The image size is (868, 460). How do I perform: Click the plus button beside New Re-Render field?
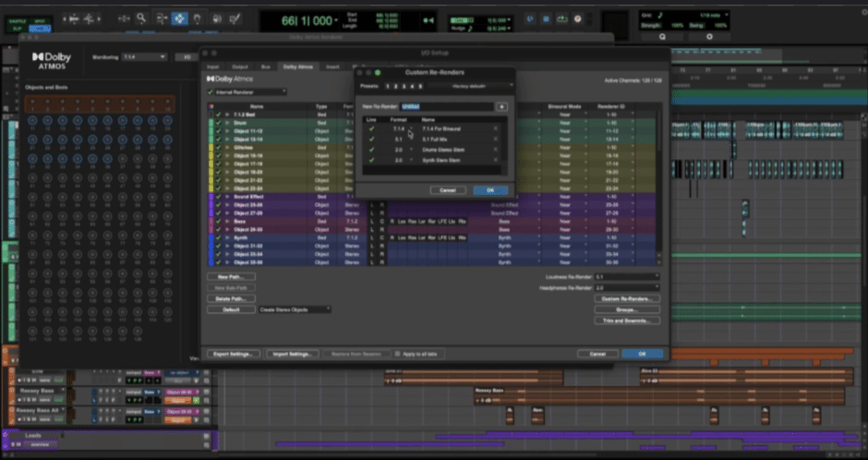tap(501, 107)
